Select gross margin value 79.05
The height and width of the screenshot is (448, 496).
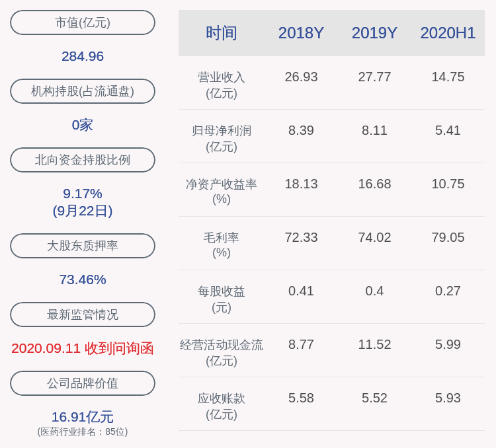[x=448, y=237]
